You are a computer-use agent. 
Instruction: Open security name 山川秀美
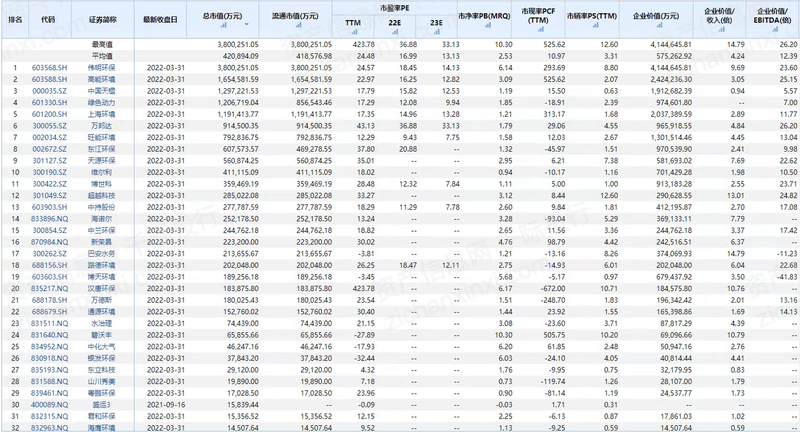[x=101, y=382]
